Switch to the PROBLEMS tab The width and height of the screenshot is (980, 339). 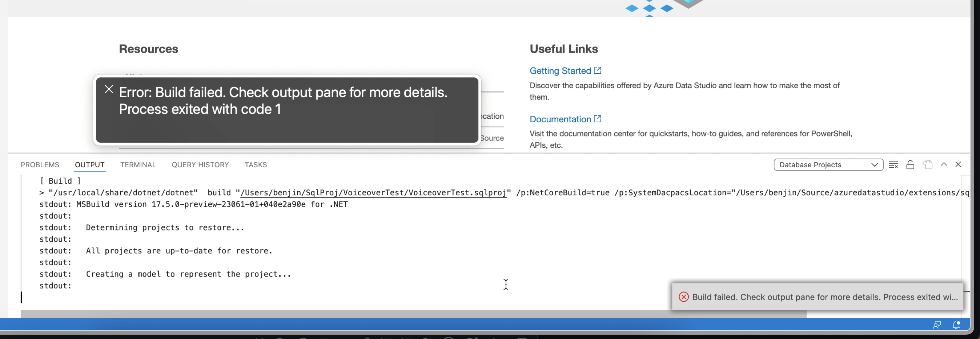click(x=40, y=164)
